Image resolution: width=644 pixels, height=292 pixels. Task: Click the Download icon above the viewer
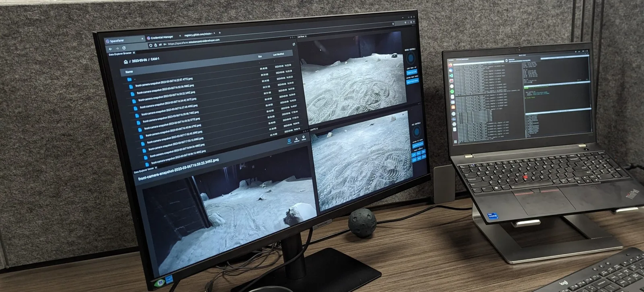click(297, 139)
